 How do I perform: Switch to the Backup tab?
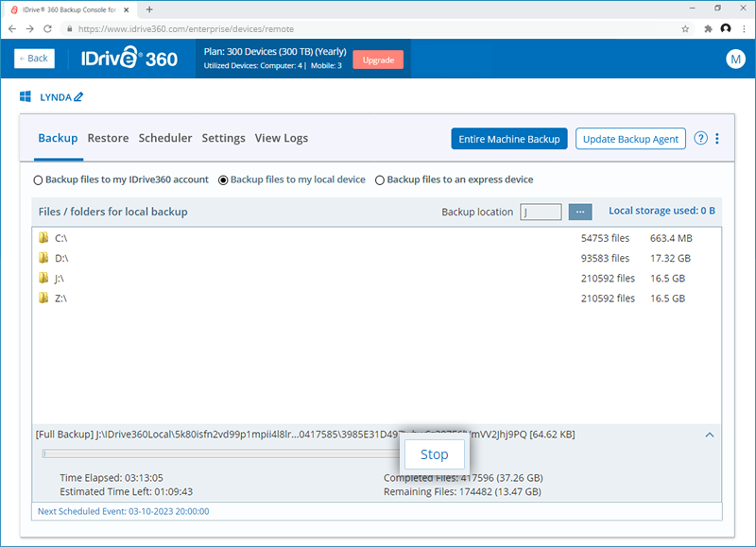pos(58,138)
